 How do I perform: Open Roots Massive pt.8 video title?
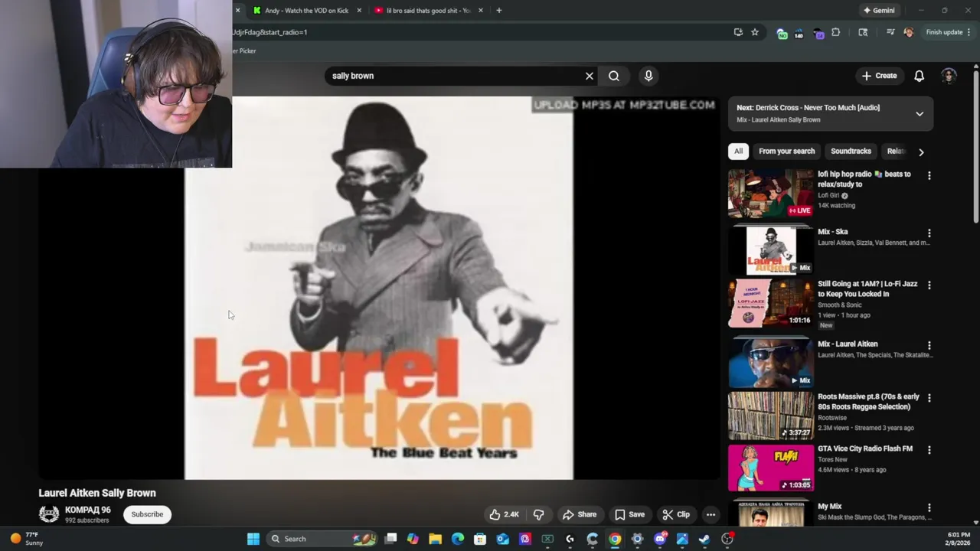tap(868, 402)
